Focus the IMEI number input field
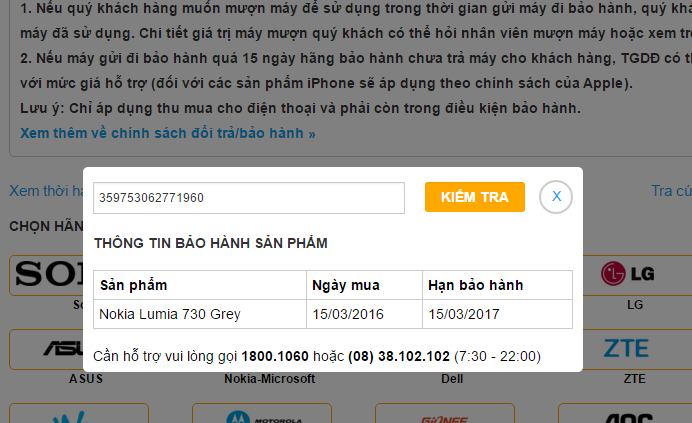692x423 pixels. point(249,198)
